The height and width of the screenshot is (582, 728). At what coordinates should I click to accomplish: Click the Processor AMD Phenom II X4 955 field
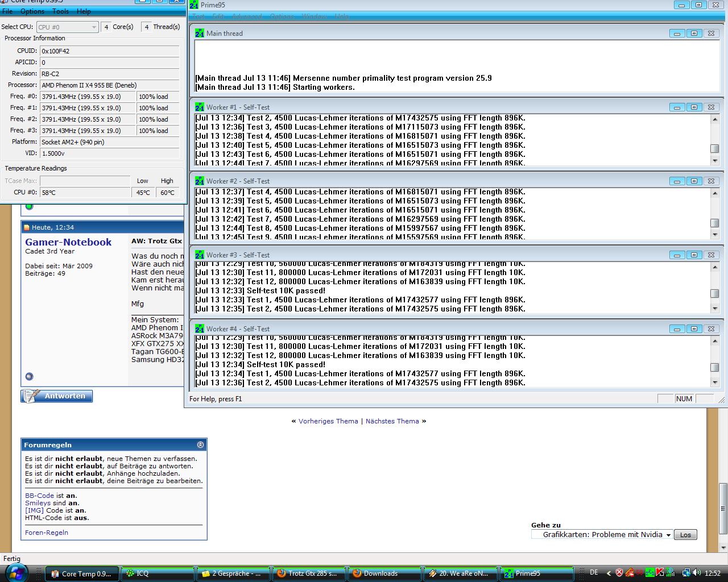(110, 85)
